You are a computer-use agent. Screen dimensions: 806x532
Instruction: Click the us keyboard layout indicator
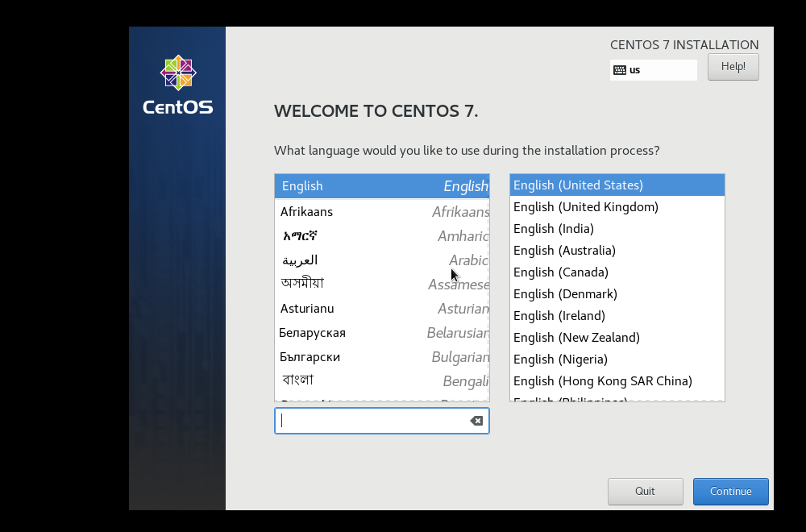635,70
